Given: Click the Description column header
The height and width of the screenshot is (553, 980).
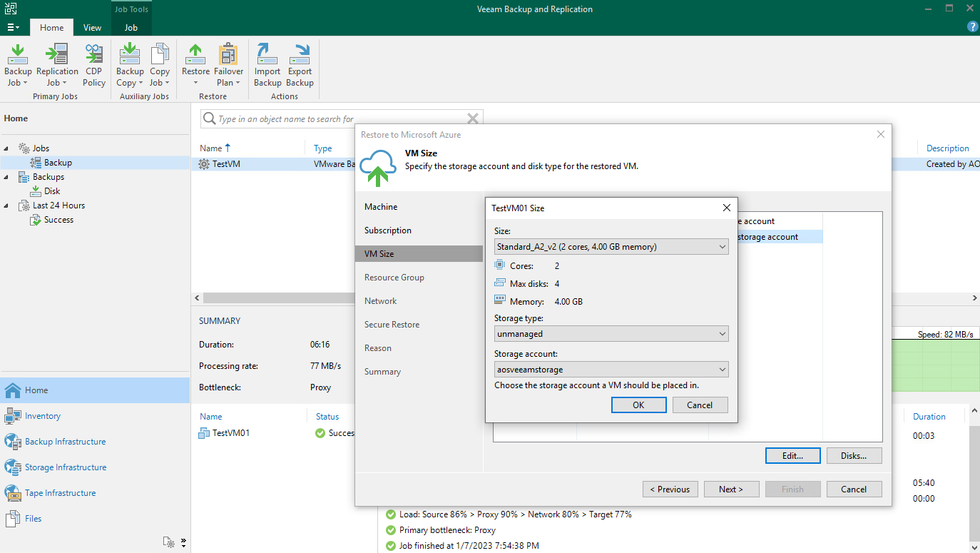Looking at the screenshot, I should (948, 148).
